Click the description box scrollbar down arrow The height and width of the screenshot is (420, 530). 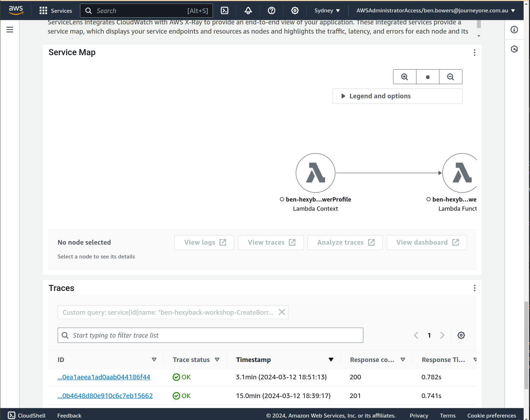479,36
